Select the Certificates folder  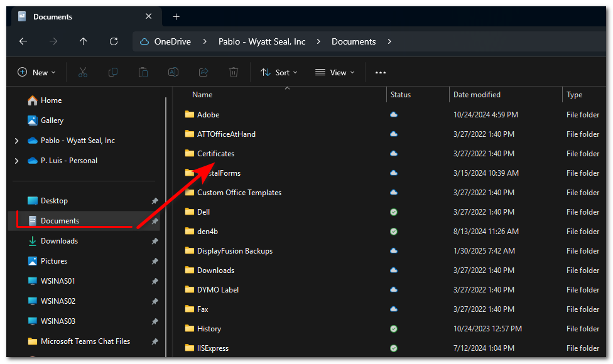click(x=215, y=154)
